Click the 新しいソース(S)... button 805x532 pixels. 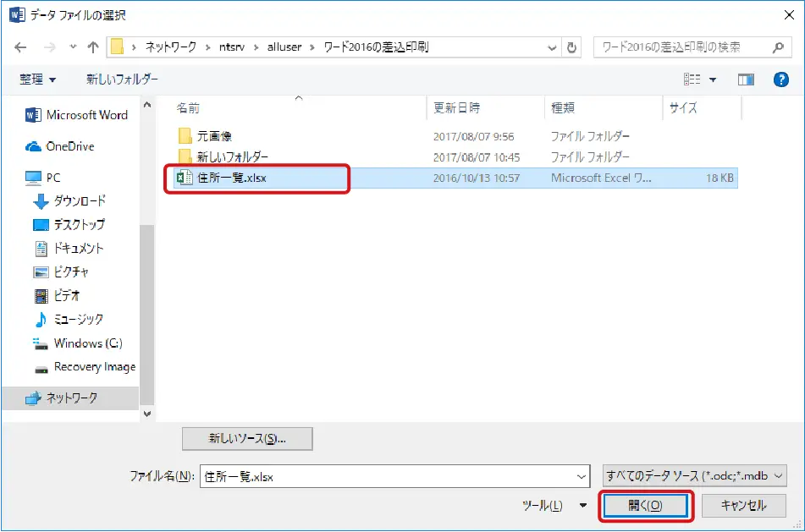[x=247, y=439]
